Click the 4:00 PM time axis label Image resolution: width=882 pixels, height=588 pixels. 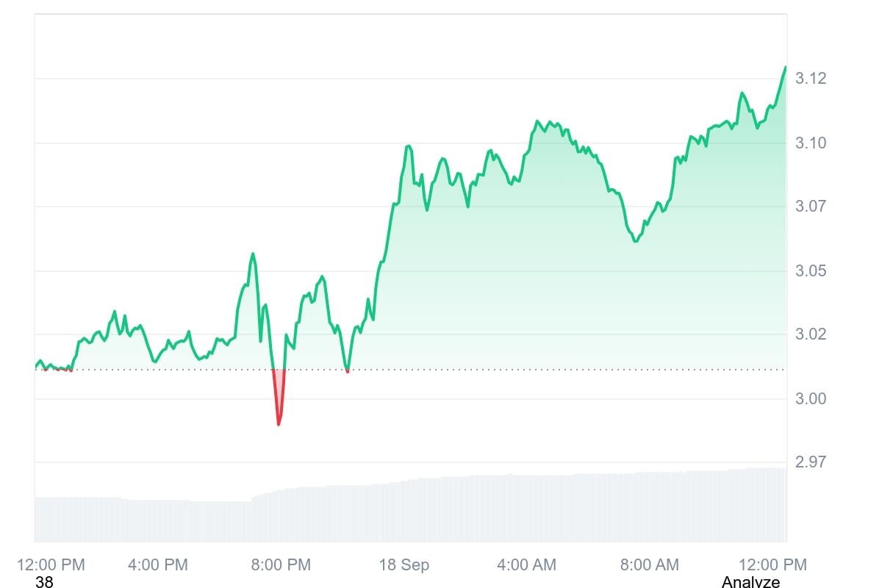coord(158,564)
